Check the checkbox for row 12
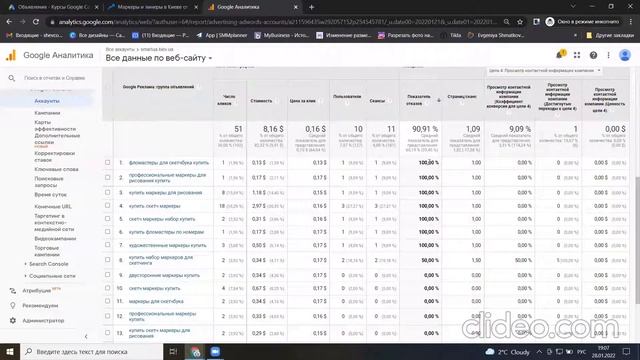The image size is (640, 360). pyautogui.click(x=108, y=316)
